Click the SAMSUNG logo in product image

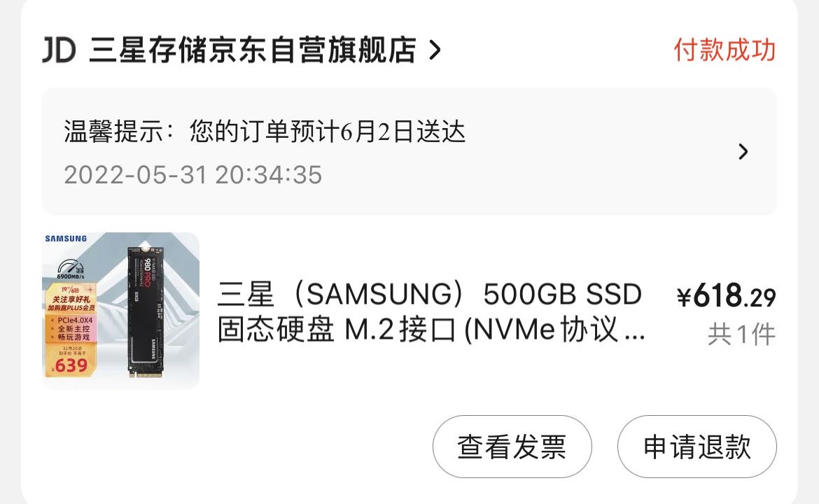(x=66, y=239)
